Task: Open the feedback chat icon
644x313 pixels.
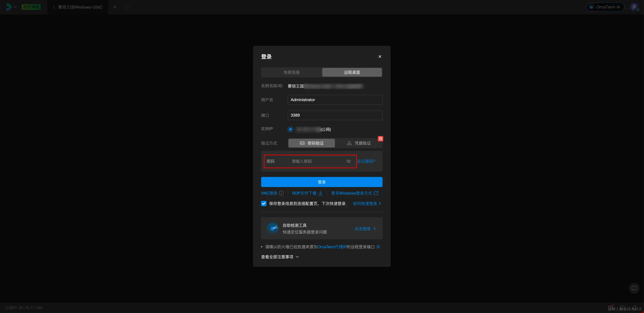Action: pyautogui.click(x=634, y=288)
